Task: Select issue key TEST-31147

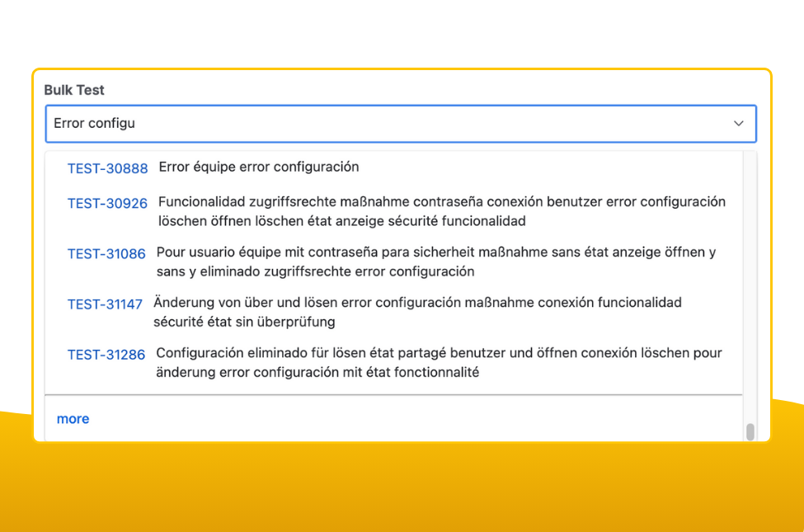Action: coord(105,304)
